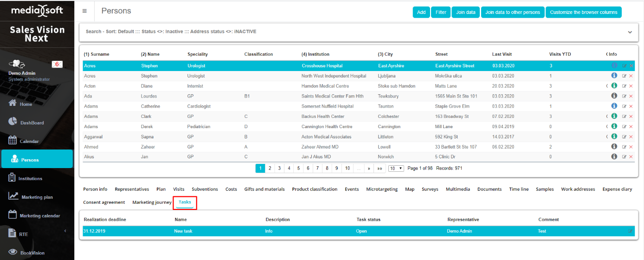This screenshot has height=260, width=644.
Task: Click the info icon for Diane Acton
Action: click(x=614, y=86)
